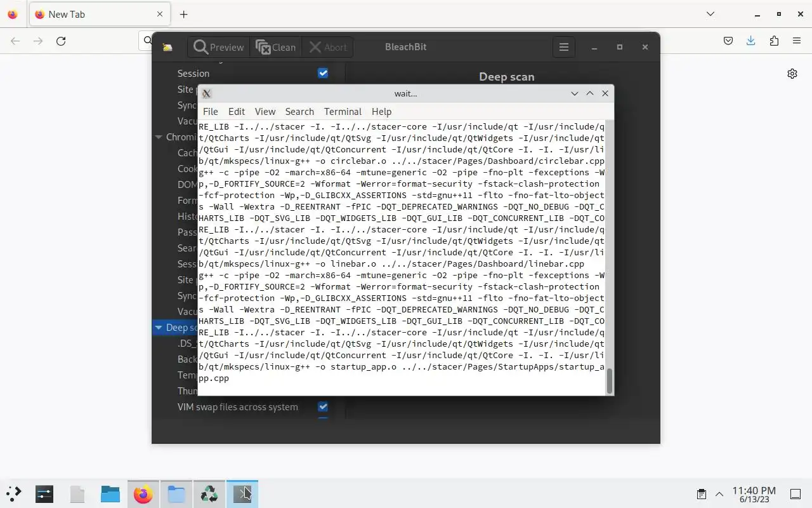Switch to the terminal task in taskbar
812x508 pixels.
pyautogui.click(x=242, y=493)
